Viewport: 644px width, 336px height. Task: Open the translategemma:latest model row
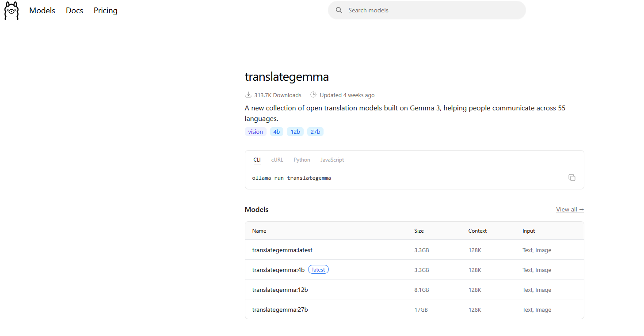pyautogui.click(x=282, y=250)
